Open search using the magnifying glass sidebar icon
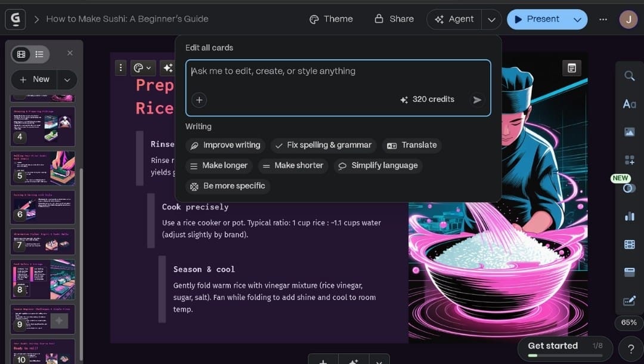This screenshot has width=644, height=364. click(629, 76)
